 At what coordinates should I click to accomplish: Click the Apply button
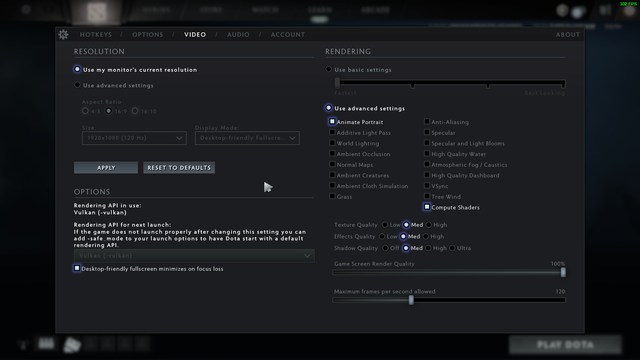coord(106,168)
